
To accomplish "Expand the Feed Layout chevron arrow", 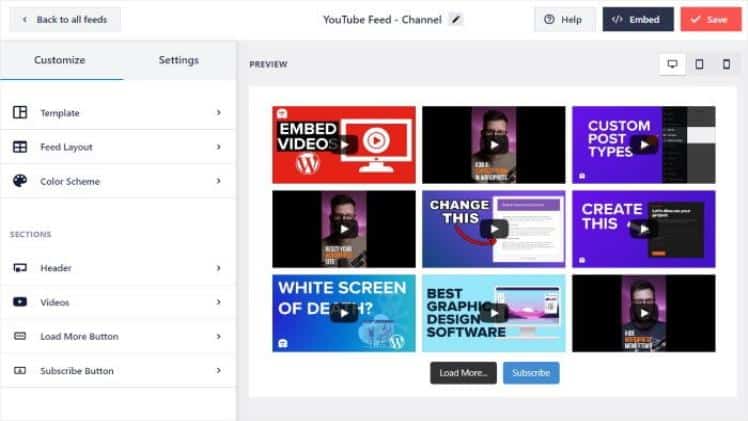I will tap(218, 147).
